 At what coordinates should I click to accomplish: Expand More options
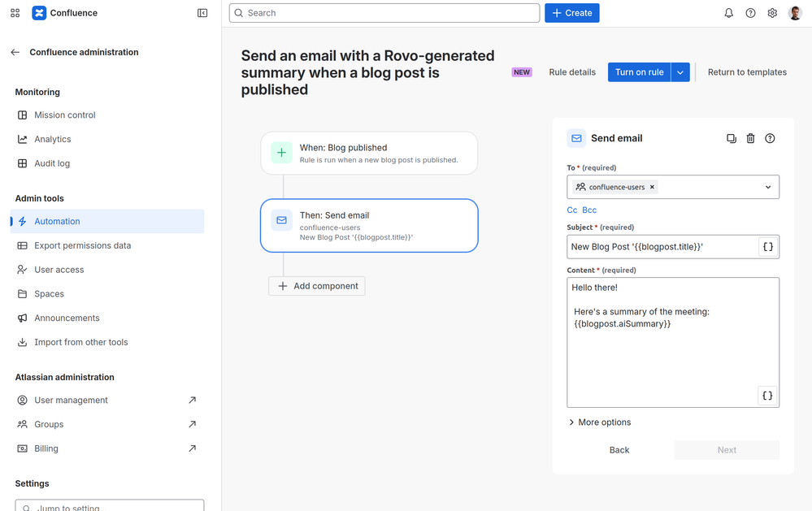(600, 422)
